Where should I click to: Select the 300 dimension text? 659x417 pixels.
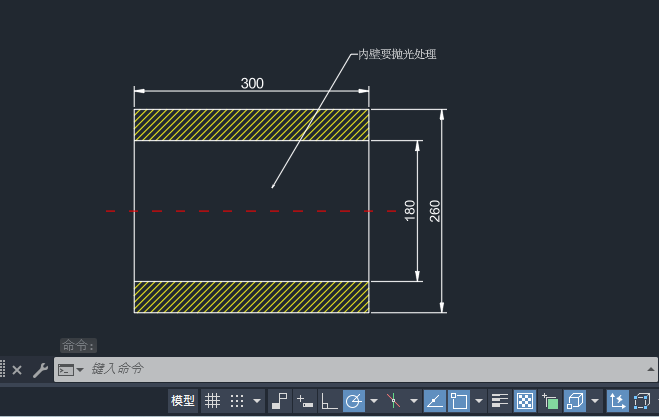coord(252,83)
